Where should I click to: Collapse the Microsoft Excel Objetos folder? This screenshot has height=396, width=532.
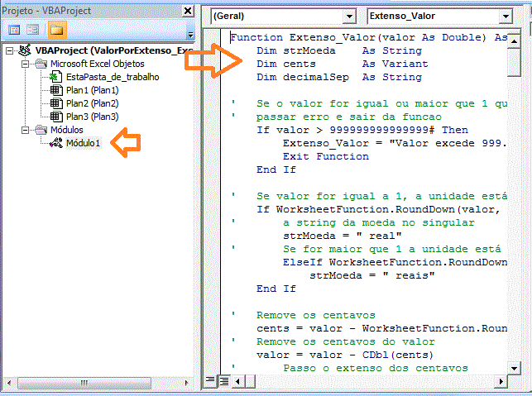click(x=25, y=64)
